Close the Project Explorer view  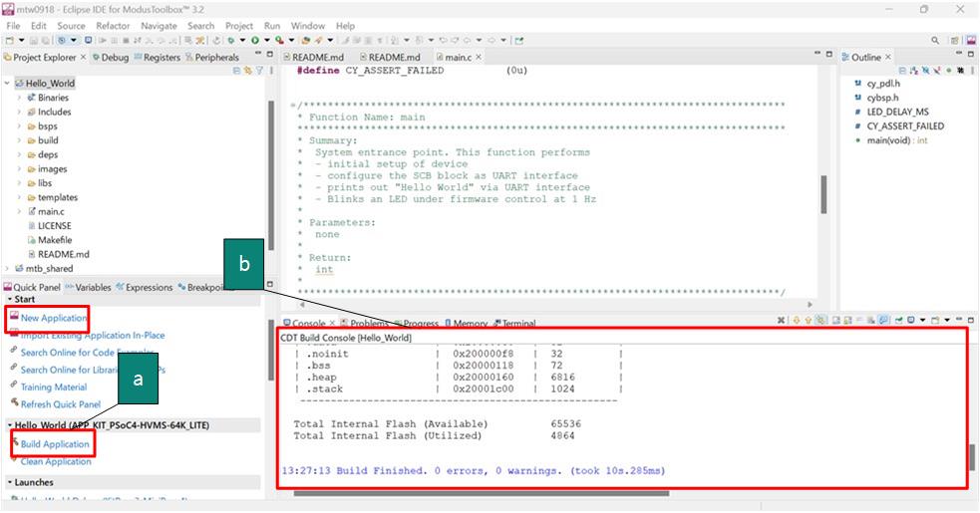coord(83,57)
